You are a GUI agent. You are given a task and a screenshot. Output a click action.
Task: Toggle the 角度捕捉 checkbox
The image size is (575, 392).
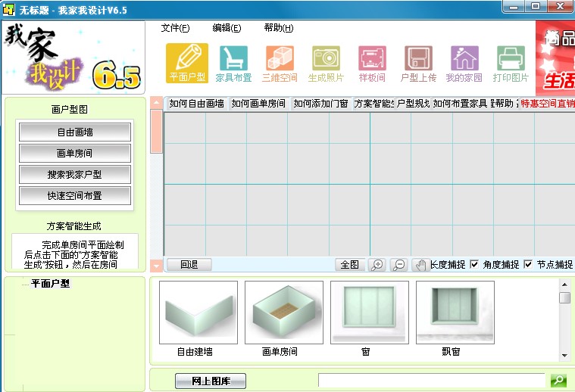[474, 264]
